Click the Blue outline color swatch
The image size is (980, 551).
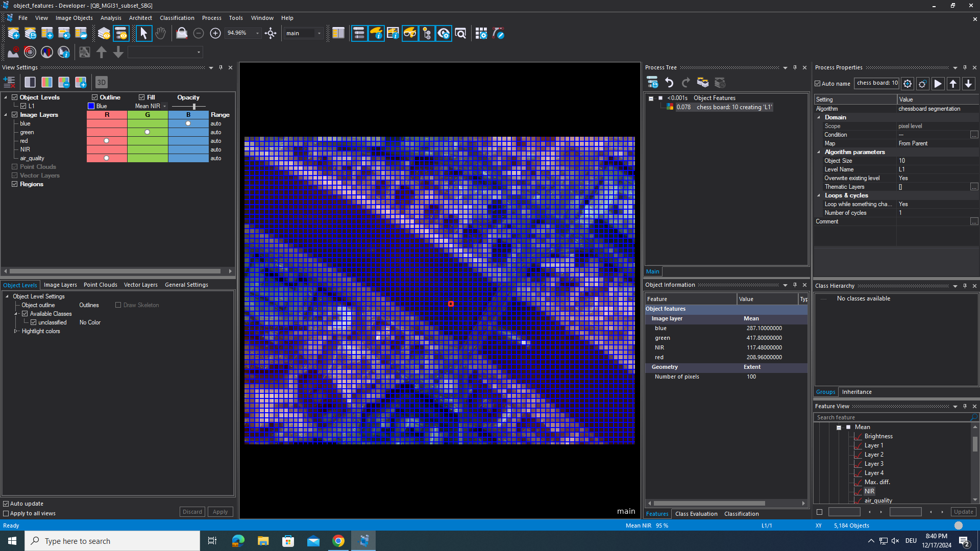[91, 107]
